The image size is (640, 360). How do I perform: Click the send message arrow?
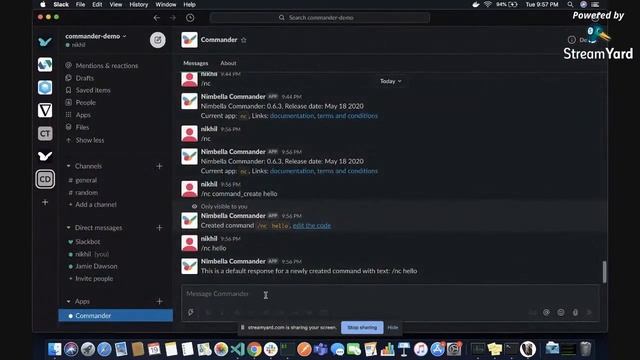[x=589, y=312]
